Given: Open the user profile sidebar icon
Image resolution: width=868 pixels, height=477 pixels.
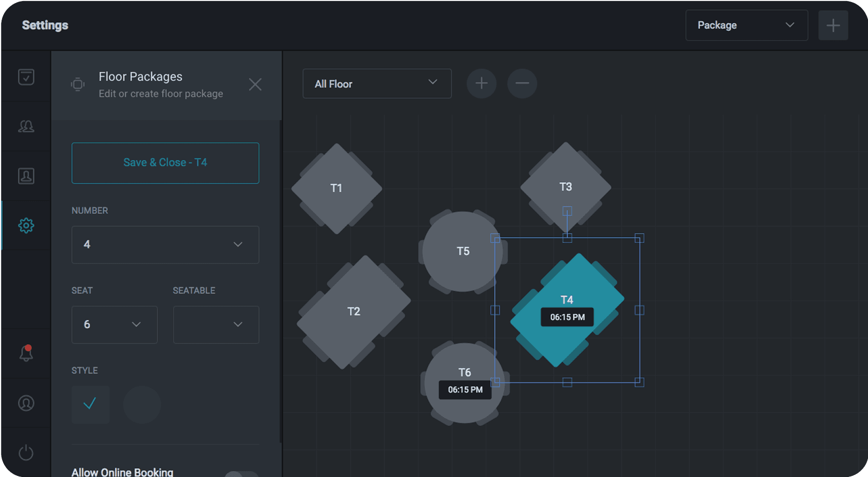Looking at the screenshot, I should (x=26, y=403).
